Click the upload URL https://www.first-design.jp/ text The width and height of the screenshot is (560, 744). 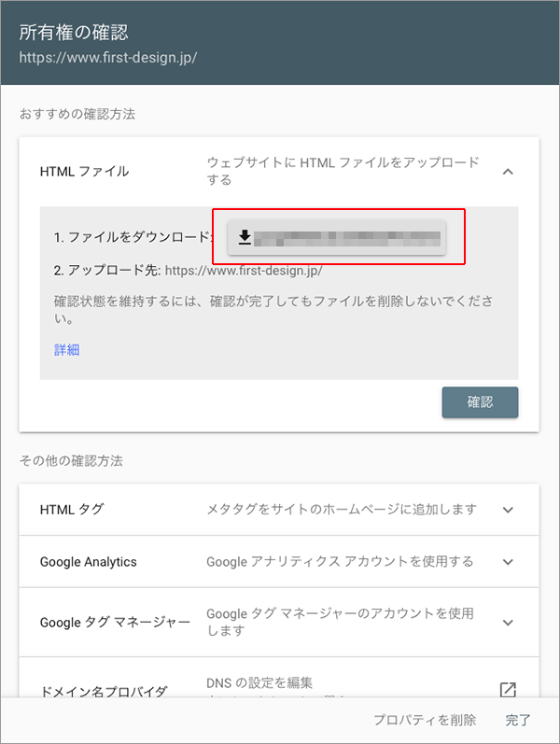(244, 271)
